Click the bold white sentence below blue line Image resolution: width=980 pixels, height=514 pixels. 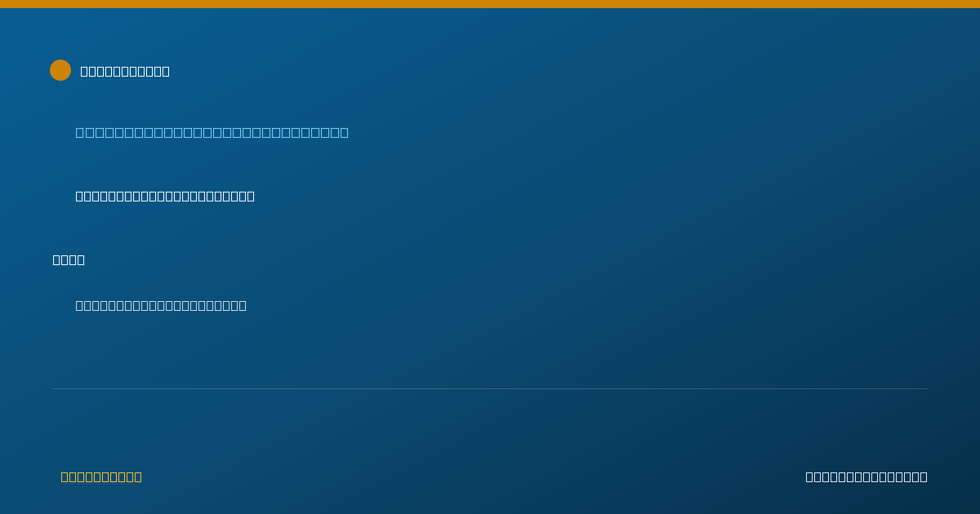point(165,196)
